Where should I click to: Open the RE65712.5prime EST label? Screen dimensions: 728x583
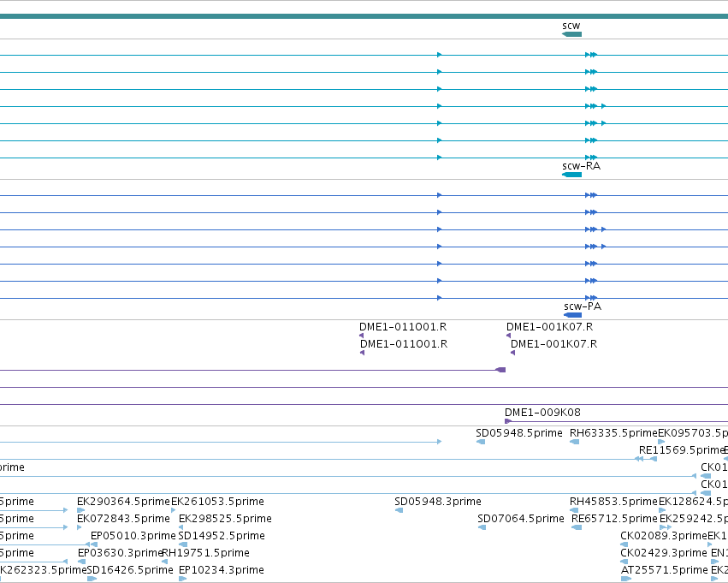tap(615, 519)
